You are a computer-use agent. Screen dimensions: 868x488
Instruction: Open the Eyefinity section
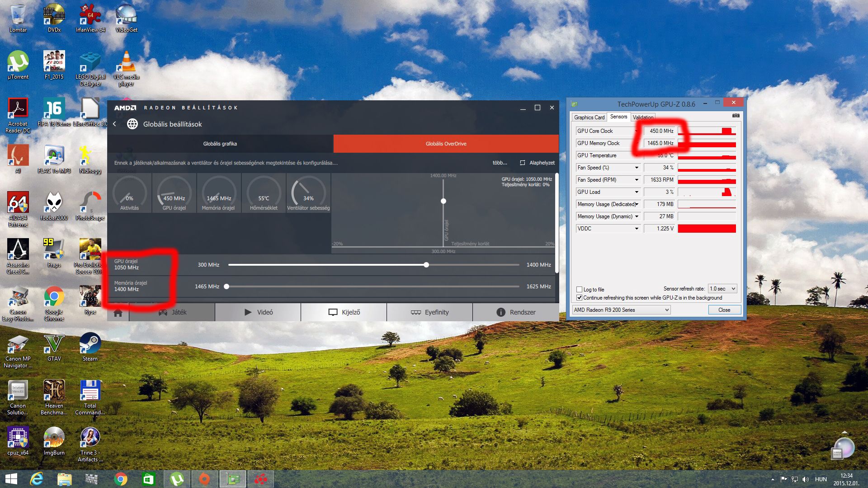click(x=430, y=312)
